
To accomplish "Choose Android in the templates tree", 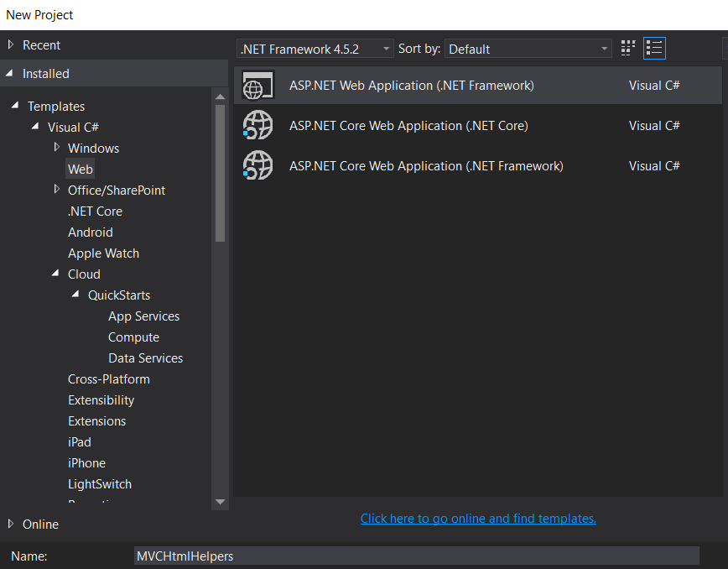I will [90, 232].
